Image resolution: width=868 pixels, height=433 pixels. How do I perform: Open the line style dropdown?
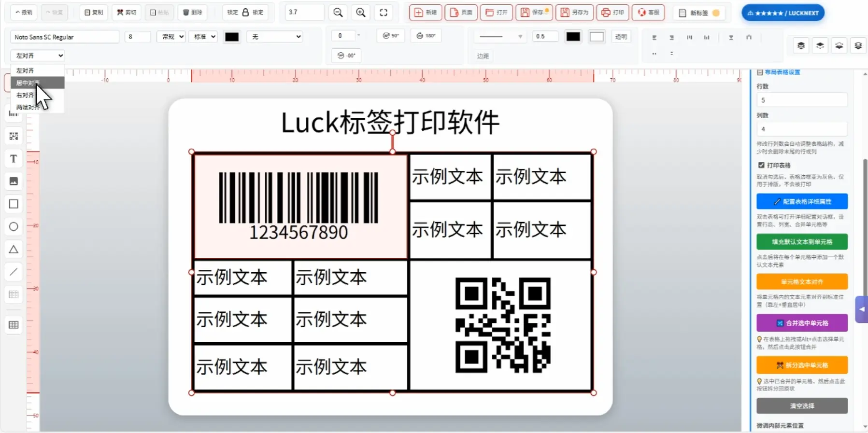point(500,37)
